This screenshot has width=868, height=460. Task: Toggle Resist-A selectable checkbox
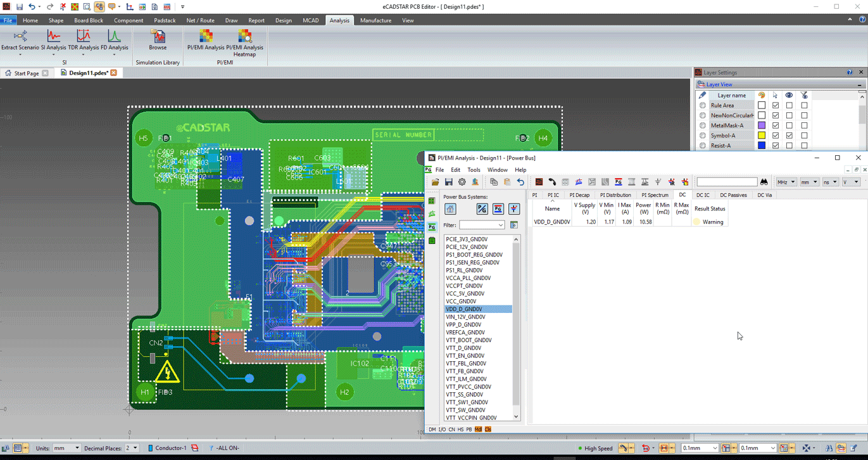click(776, 146)
